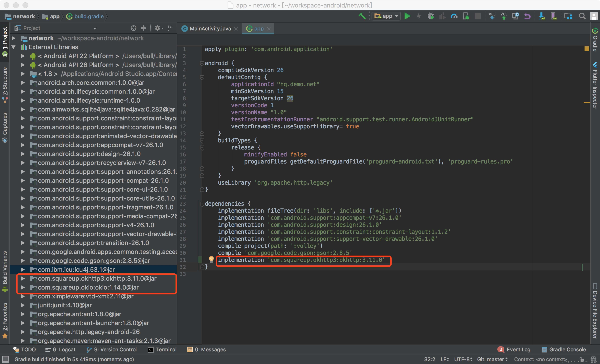Expand Android API 26 Platform node
The image size is (600, 364).
(x=23, y=65)
